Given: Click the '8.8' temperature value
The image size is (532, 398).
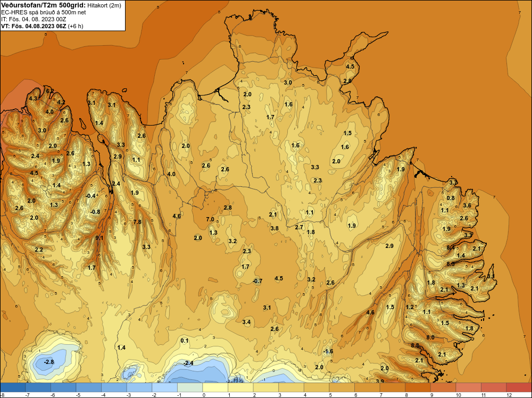Looking at the screenshot, I should pos(415,345).
